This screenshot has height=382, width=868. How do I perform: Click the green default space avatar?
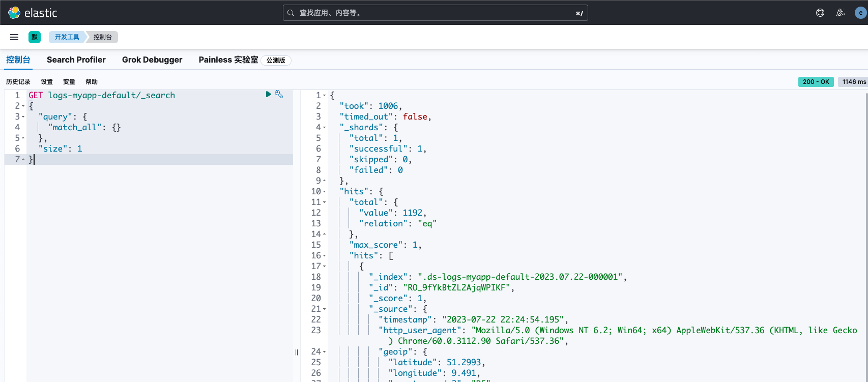click(x=35, y=37)
